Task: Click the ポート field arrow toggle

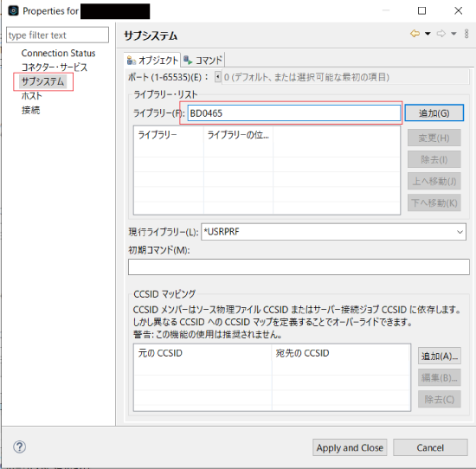Action: click(x=217, y=77)
